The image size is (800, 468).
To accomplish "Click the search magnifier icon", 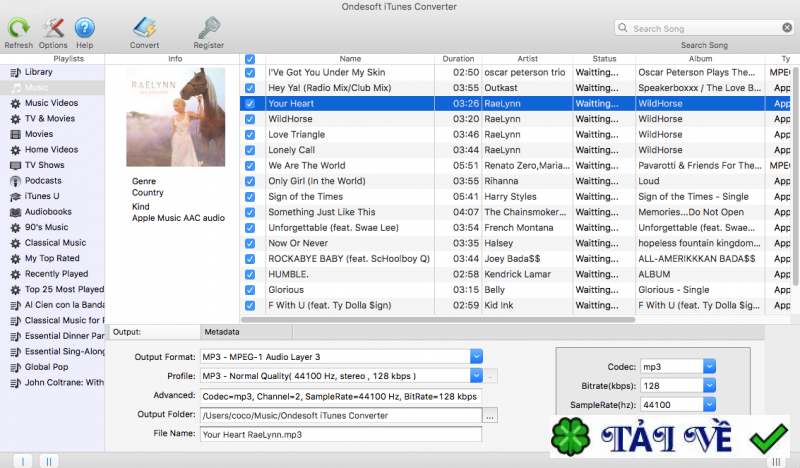I will point(623,28).
